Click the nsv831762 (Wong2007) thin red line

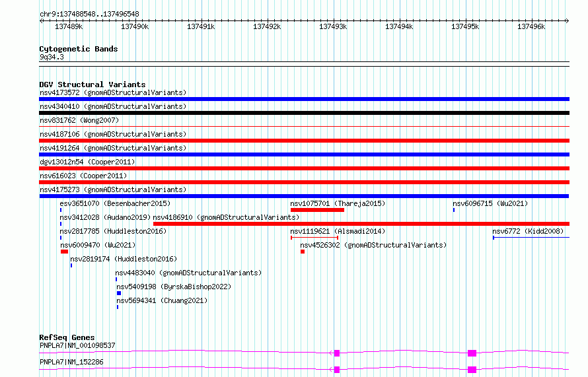coord(304,127)
